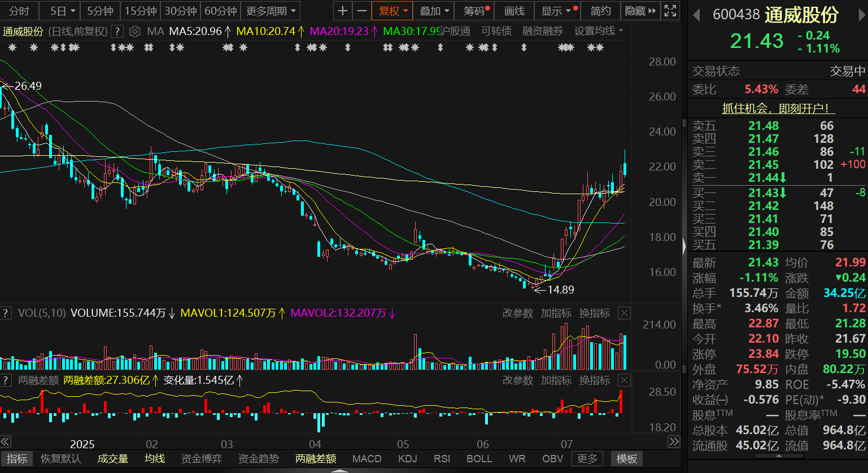Open the 显示 display dropdown
Viewport: 868px width, 473px height.
(556, 11)
